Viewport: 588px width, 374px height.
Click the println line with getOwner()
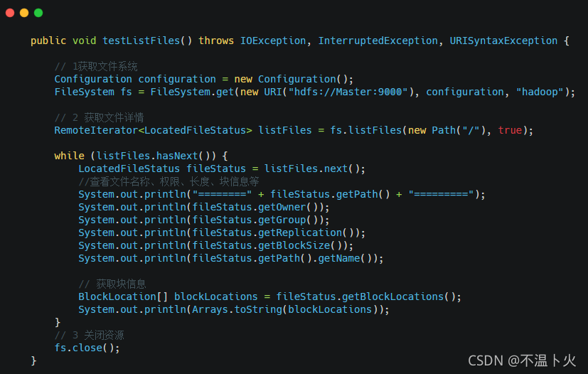click(203, 207)
